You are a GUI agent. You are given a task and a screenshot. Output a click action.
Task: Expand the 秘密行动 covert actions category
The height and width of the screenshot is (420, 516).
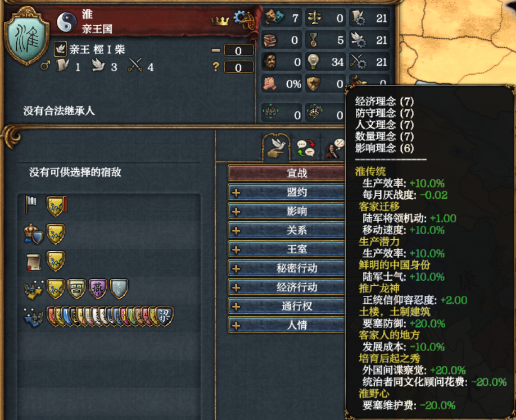pyautogui.click(x=287, y=268)
